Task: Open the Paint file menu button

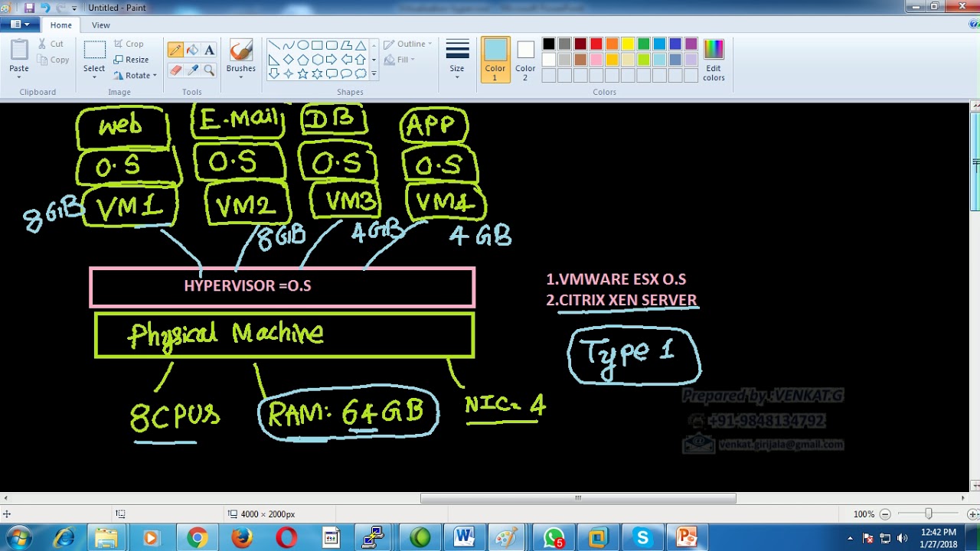Action: point(20,24)
